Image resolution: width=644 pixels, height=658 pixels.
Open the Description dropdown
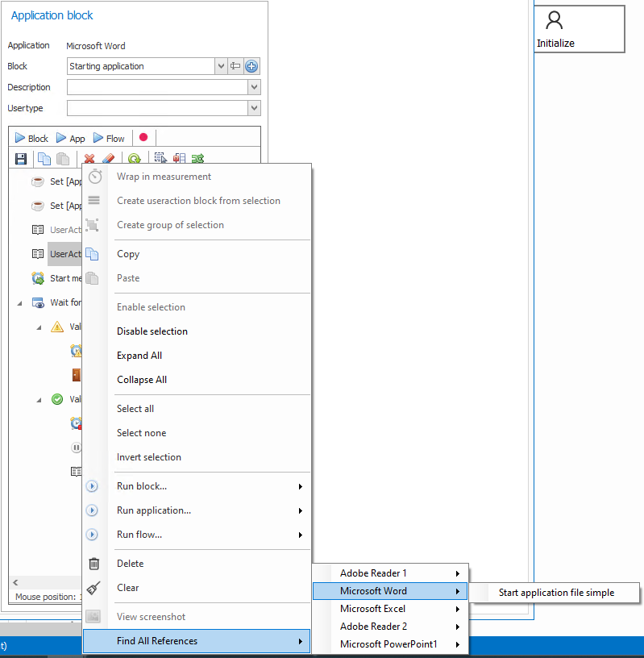(x=254, y=87)
